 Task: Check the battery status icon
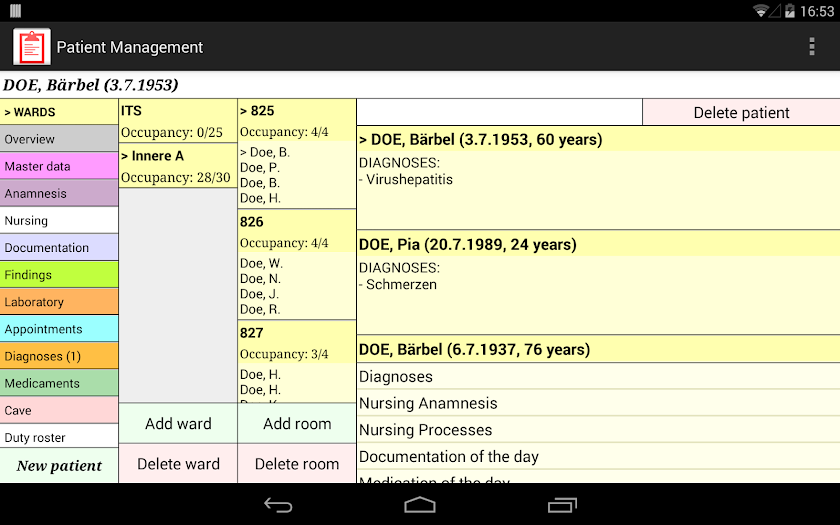(x=789, y=11)
